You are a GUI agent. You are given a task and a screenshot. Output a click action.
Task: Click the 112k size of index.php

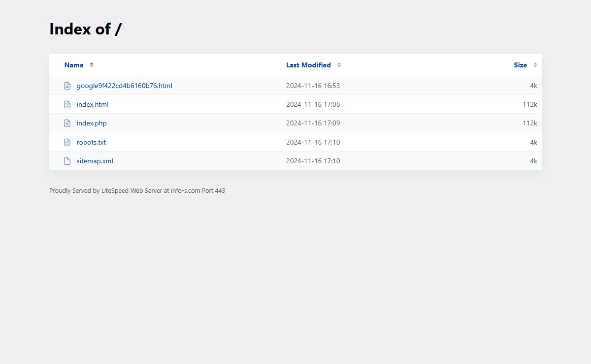[x=530, y=123]
